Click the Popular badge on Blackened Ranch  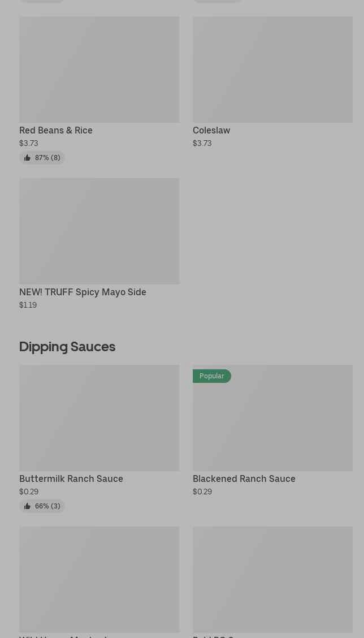click(x=211, y=376)
